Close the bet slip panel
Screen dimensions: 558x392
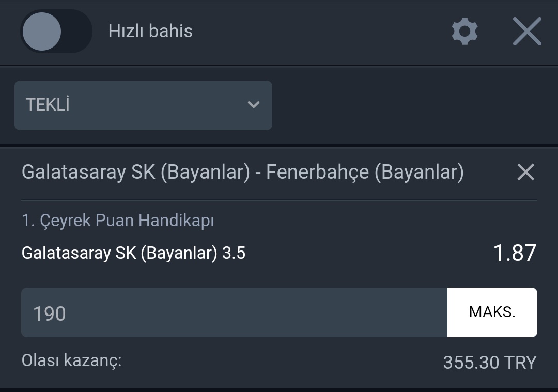click(x=527, y=32)
